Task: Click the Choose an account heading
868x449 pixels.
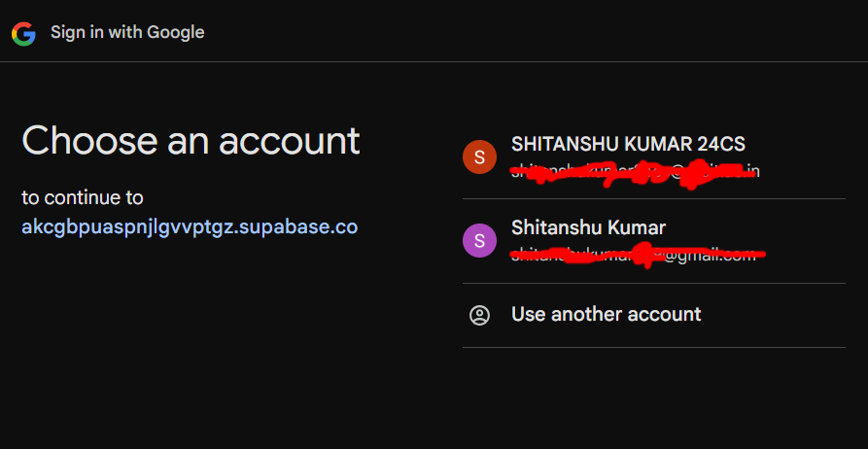Action: (191, 141)
